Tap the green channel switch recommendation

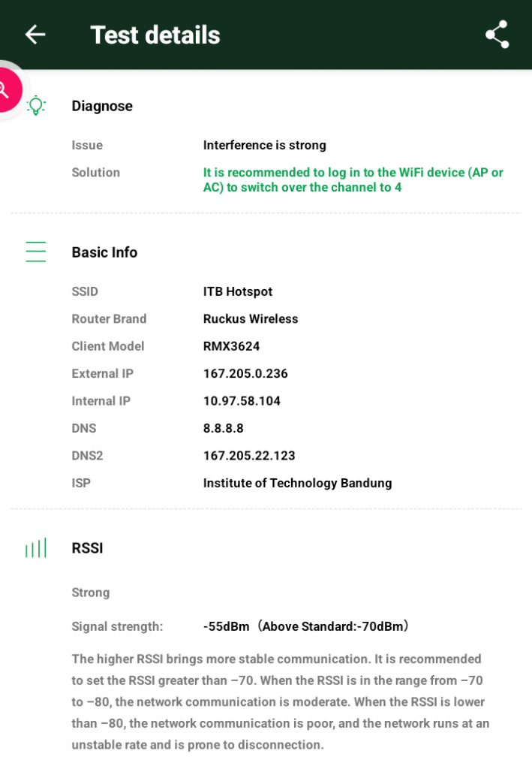(x=353, y=179)
